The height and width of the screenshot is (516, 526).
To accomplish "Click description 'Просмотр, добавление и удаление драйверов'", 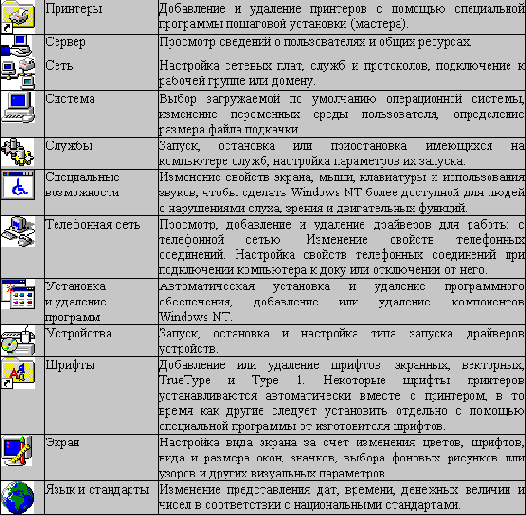I will 342,247.
